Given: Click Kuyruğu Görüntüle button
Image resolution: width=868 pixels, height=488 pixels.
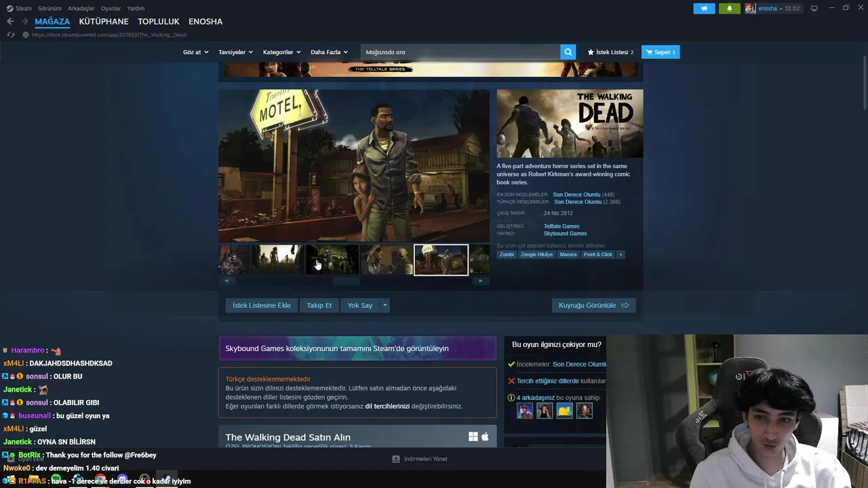Looking at the screenshot, I should coord(594,306).
